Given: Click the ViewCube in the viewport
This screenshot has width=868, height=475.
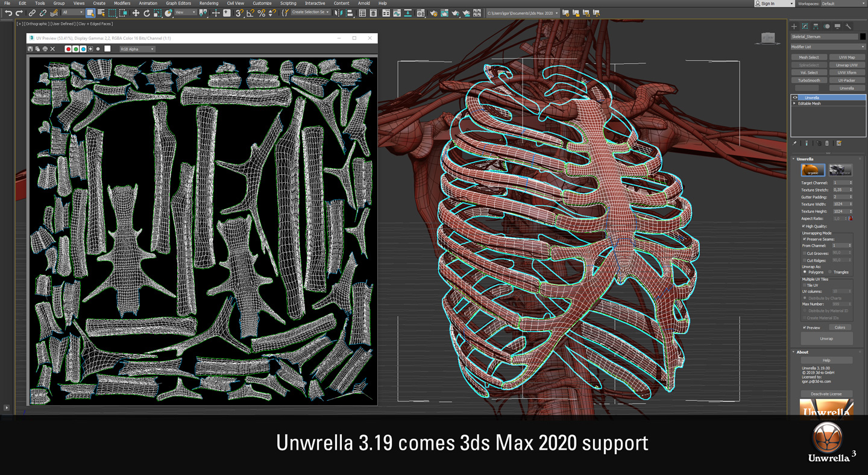Looking at the screenshot, I should pos(768,39).
